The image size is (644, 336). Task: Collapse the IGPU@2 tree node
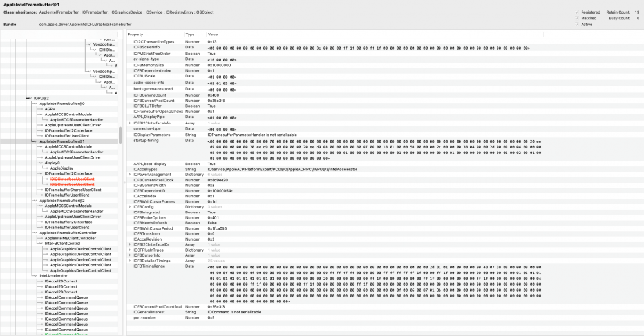pos(30,98)
